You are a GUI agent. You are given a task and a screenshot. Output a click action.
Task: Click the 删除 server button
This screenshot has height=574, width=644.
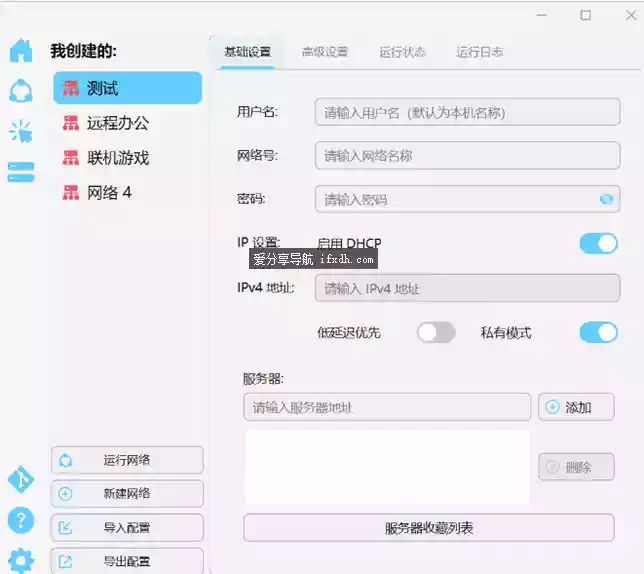(x=576, y=467)
